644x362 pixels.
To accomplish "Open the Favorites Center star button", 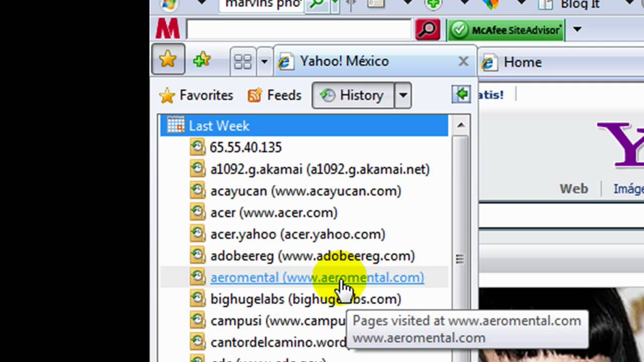I will (x=168, y=59).
